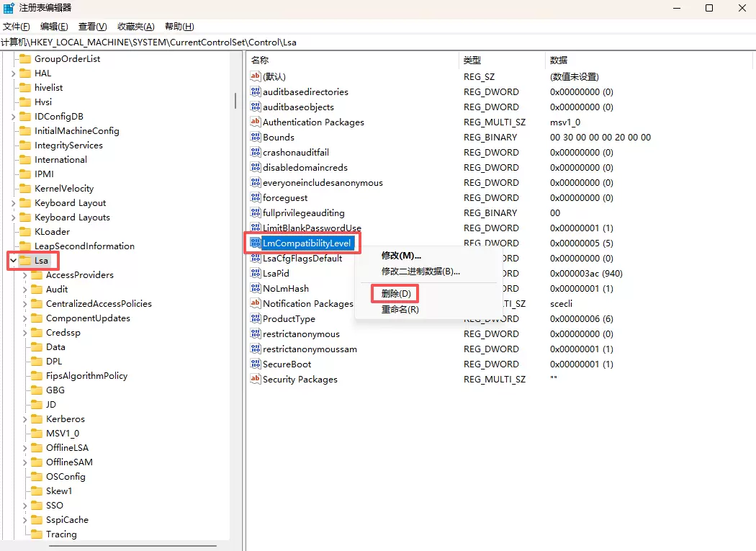Expand the Credssp subkey arrow
The height and width of the screenshot is (551, 756).
(x=25, y=332)
